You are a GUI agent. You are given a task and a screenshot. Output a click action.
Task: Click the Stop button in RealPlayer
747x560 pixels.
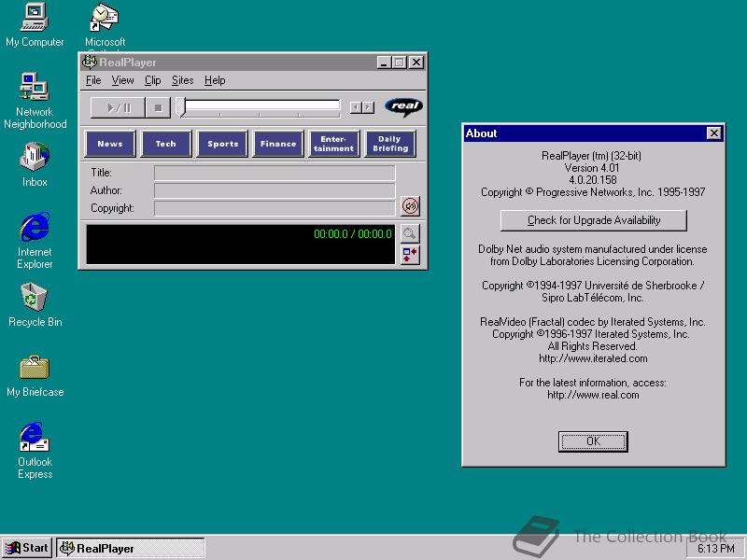159,108
